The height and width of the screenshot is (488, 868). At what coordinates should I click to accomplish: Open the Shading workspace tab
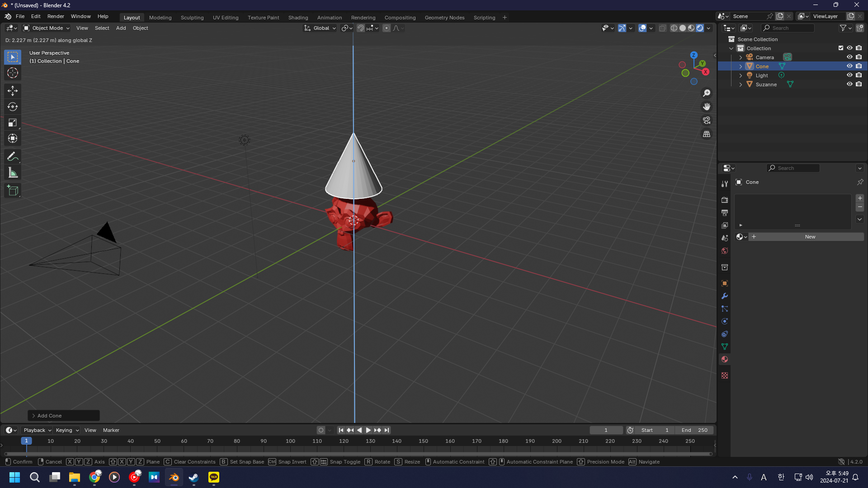click(x=298, y=18)
